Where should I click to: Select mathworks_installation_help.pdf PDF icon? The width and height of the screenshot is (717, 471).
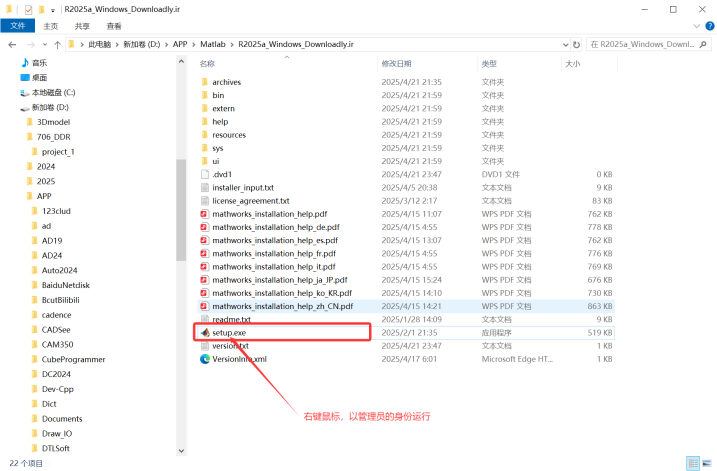point(205,214)
